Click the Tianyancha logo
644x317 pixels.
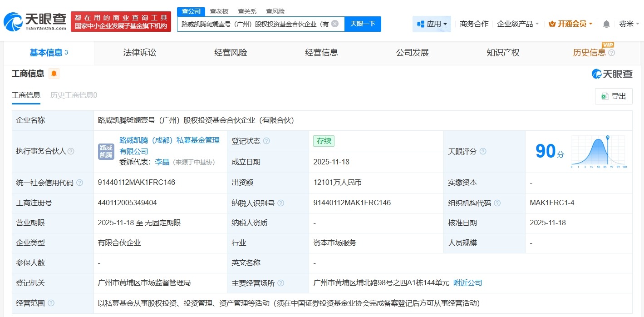(x=34, y=20)
